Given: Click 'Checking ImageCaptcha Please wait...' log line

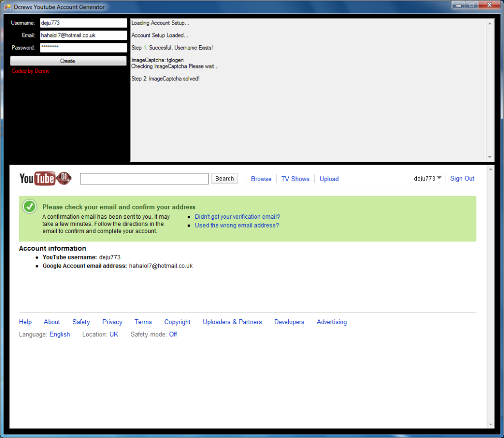Looking at the screenshot, I should (x=175, y=66).
